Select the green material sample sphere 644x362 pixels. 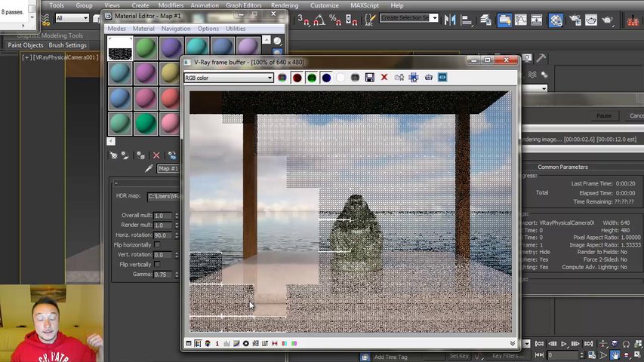tap(145, 48)
